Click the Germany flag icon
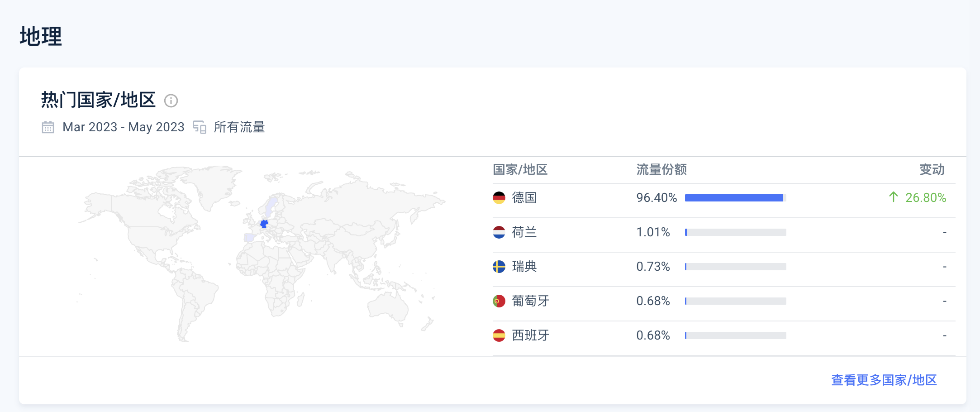Viewport: 980px width, 412px height. coord(499,198)
